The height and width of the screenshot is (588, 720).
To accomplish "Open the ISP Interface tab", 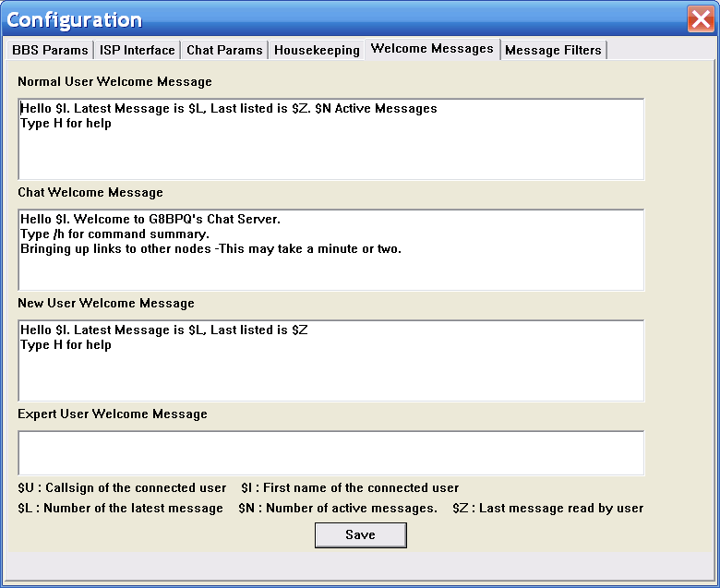I will tap(138, 50).
